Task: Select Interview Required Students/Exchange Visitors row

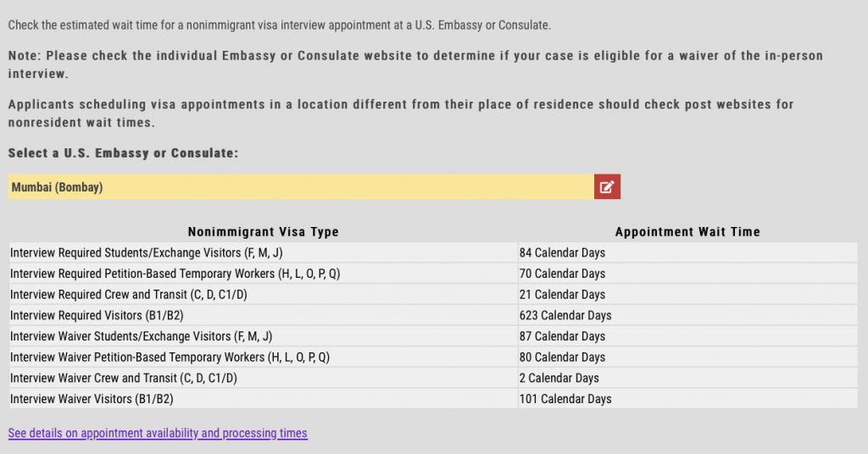Action: coord(433,252)
